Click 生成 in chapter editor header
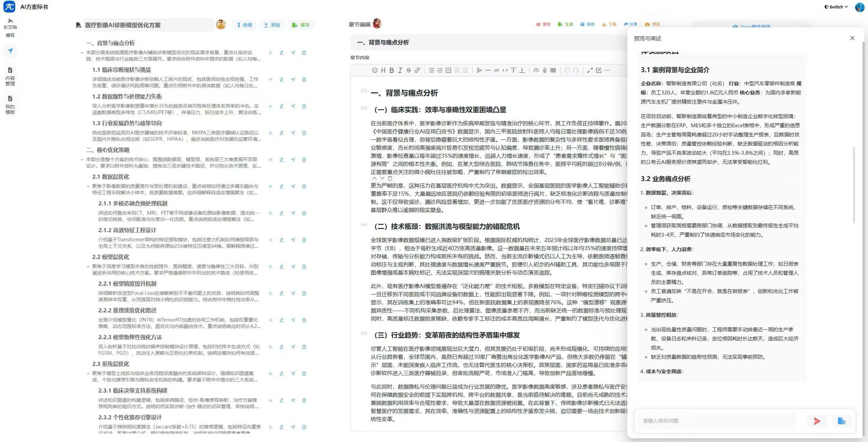Screen dimensions: 868x442 coord(565,24)
